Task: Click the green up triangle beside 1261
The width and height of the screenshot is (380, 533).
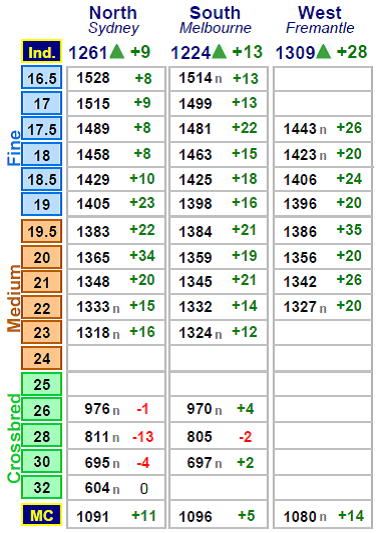Action: pyautogui.click(x=118, y=52)
